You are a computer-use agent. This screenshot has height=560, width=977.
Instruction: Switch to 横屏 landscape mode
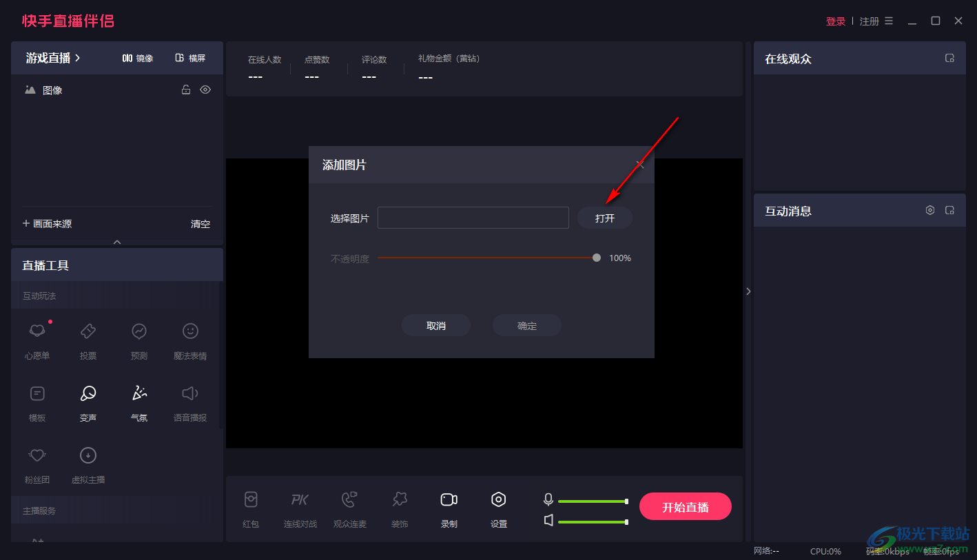tap(190, 58)
